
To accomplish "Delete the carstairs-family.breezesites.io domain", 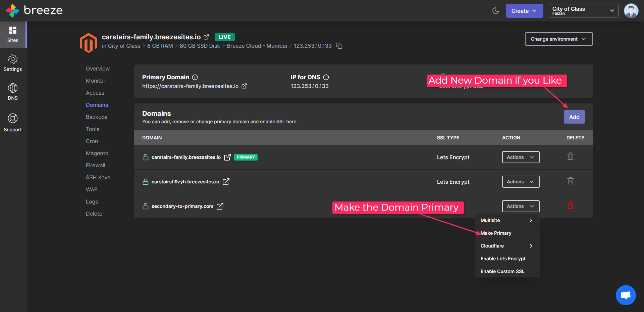I will 571,156.
